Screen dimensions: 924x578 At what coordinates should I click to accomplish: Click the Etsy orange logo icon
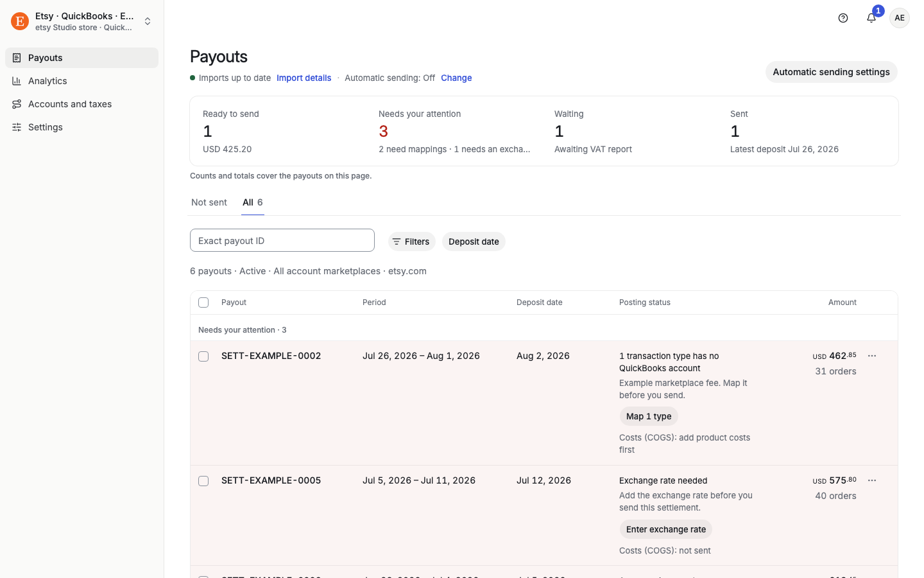[x=20, y=21]
